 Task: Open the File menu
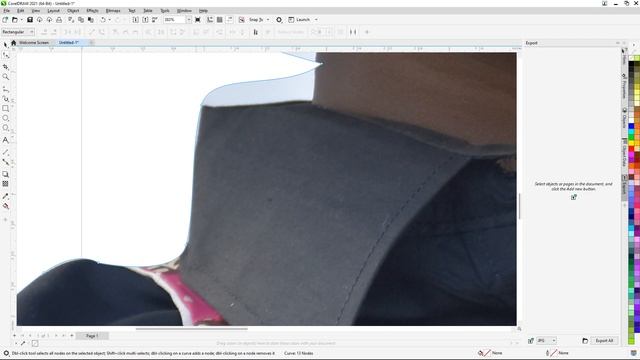pos(7,11)
